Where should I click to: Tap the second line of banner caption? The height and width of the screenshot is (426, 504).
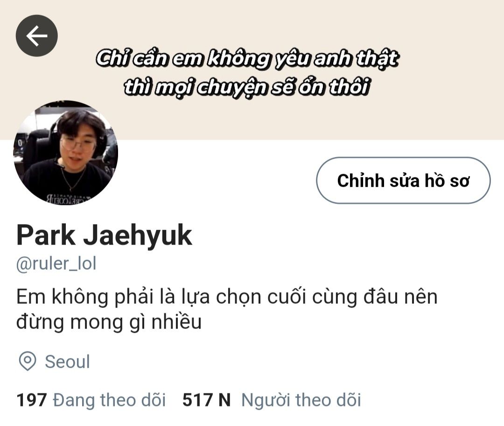tap(247, 87)
